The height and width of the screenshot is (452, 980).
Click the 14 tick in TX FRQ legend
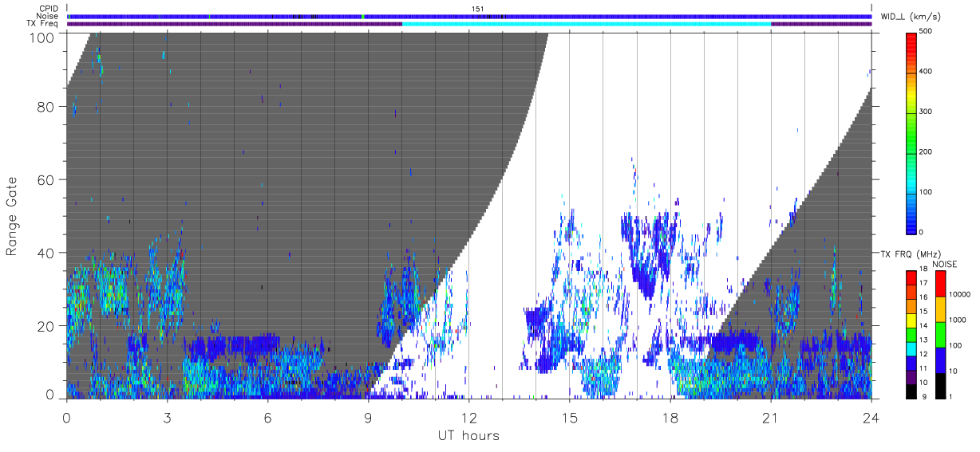pyautogui.click(x=923, y=325)
